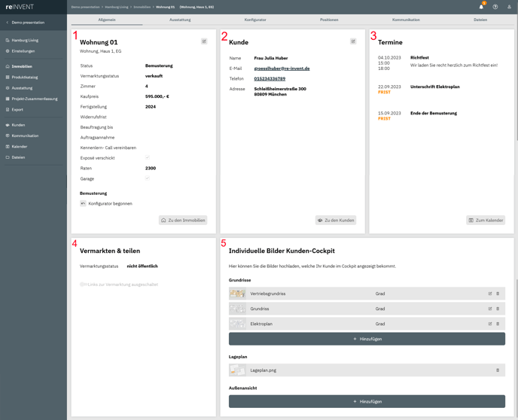Edit the Kunde card information
Image resolution: width=518 pixels, height=420 pixels.
click(353, 41)
